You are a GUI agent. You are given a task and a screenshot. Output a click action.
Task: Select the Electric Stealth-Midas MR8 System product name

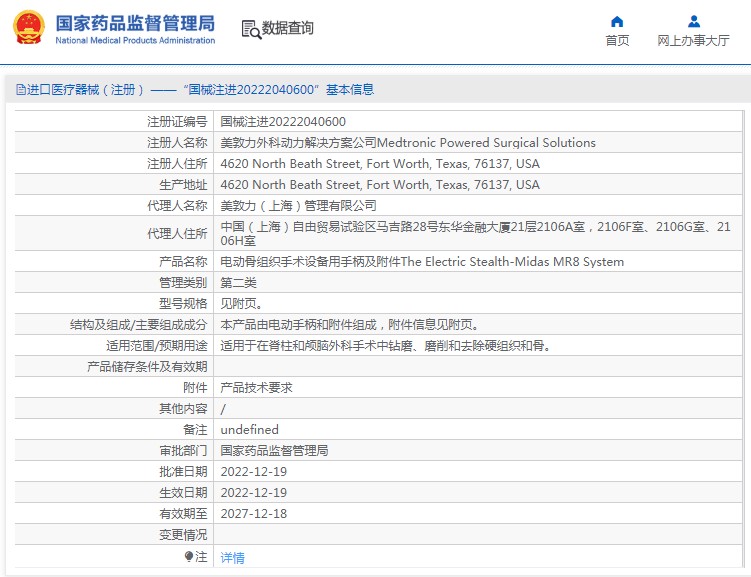[422, 262]
